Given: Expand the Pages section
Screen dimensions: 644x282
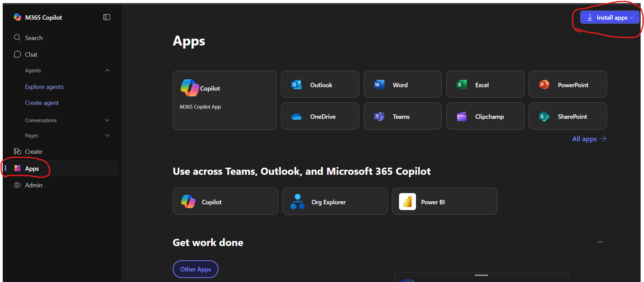Looking at the screenshot, I should [x=107, y=135].
